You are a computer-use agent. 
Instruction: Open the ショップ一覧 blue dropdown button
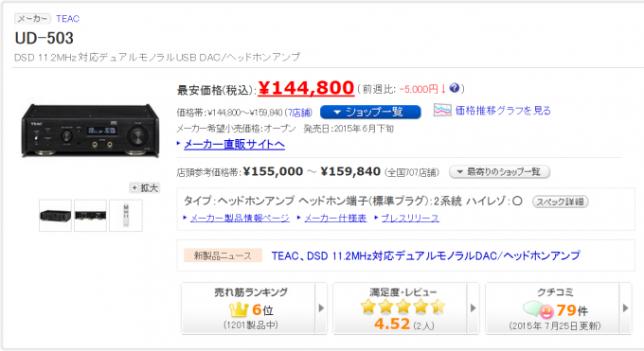click(x=370, y=112)
